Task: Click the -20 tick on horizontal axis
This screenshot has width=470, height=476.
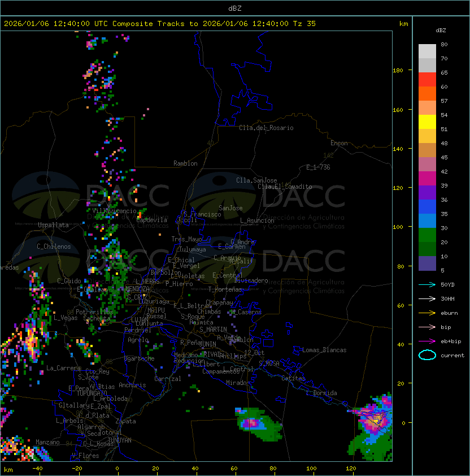Action: pyautogui.click(x=77, y=469)
